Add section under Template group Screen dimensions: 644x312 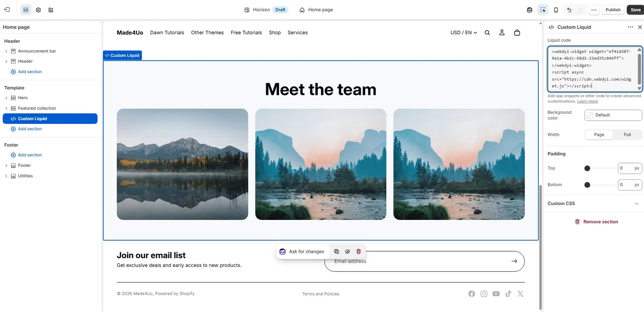pos(26,129)
